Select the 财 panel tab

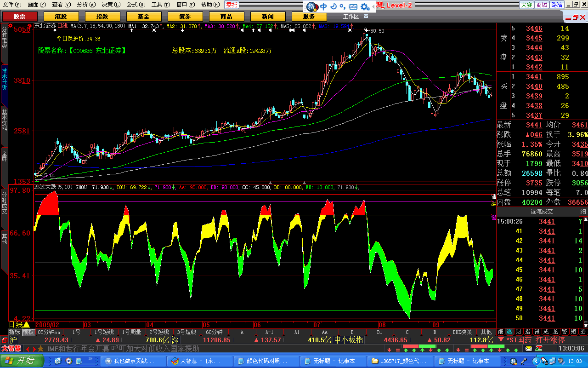click(x=518, y=332)
